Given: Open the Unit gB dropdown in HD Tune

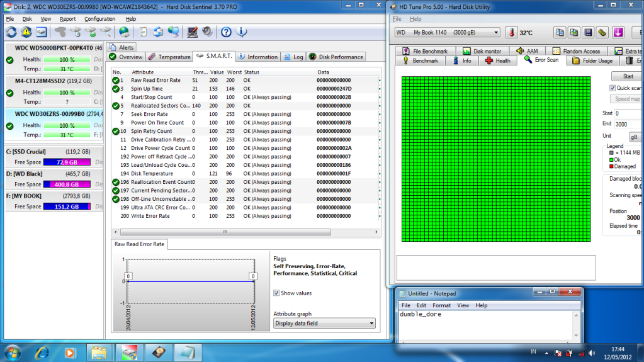Looking at the screenshot, I should tap(636, 137).
